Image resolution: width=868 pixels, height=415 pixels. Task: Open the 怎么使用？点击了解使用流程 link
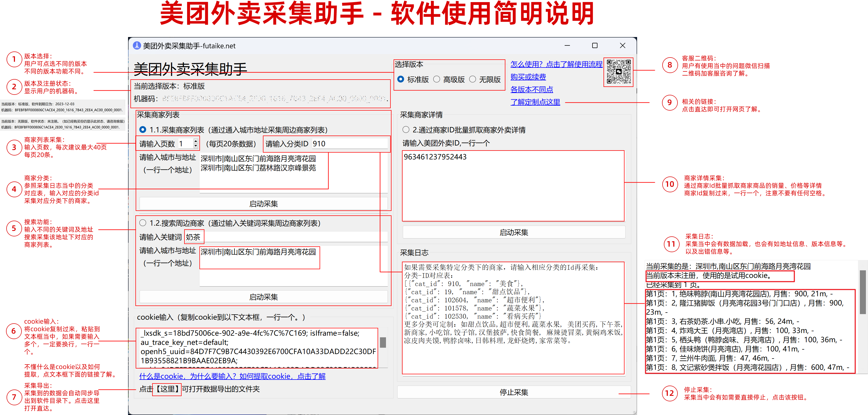click(556, 64)
